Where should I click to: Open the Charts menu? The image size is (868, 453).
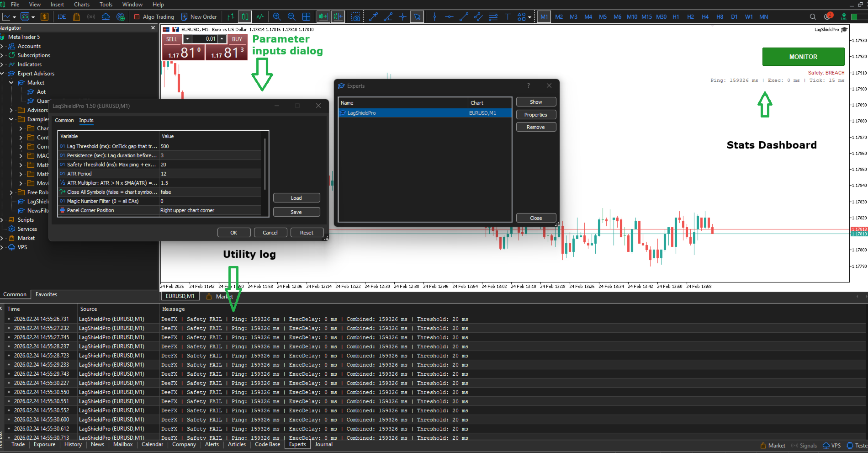click(x=82, y=5)
